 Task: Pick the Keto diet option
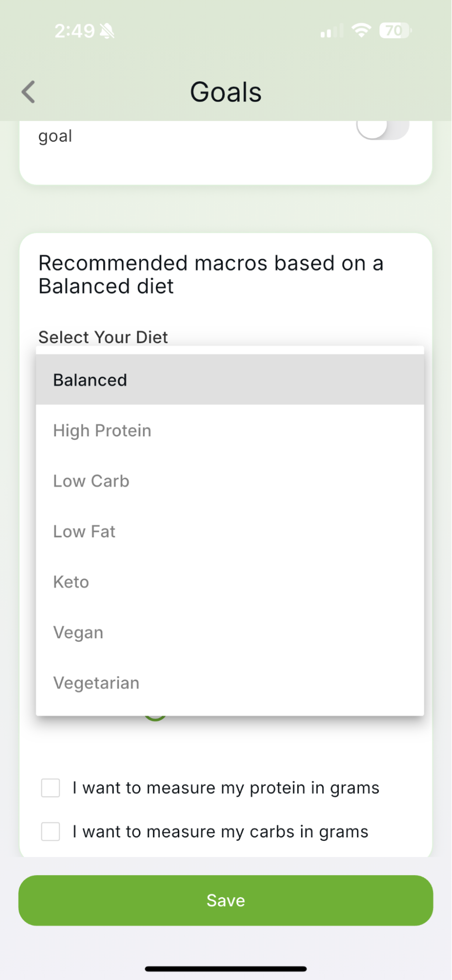pos(230,582)
